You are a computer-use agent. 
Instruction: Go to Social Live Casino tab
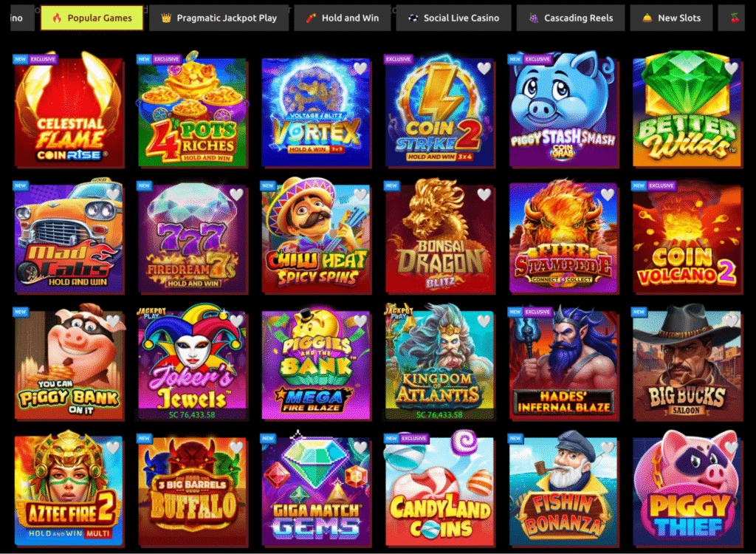(454, 18)
